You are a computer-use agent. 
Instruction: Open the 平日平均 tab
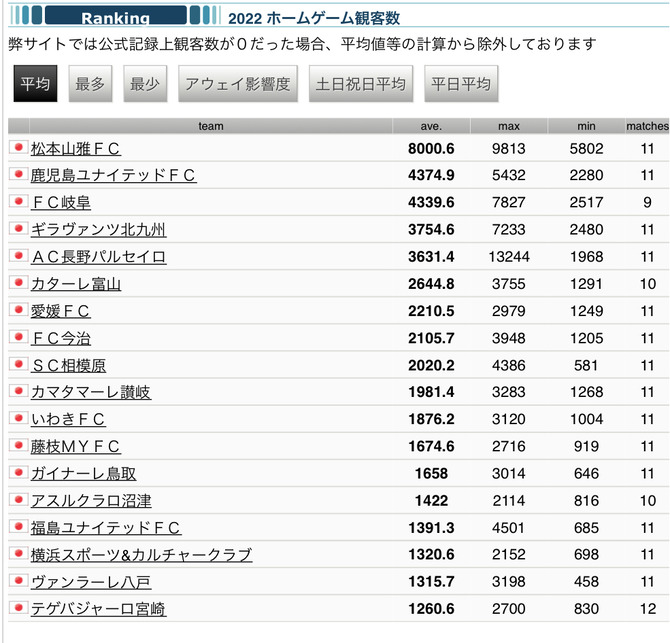[x=461, y=83]
